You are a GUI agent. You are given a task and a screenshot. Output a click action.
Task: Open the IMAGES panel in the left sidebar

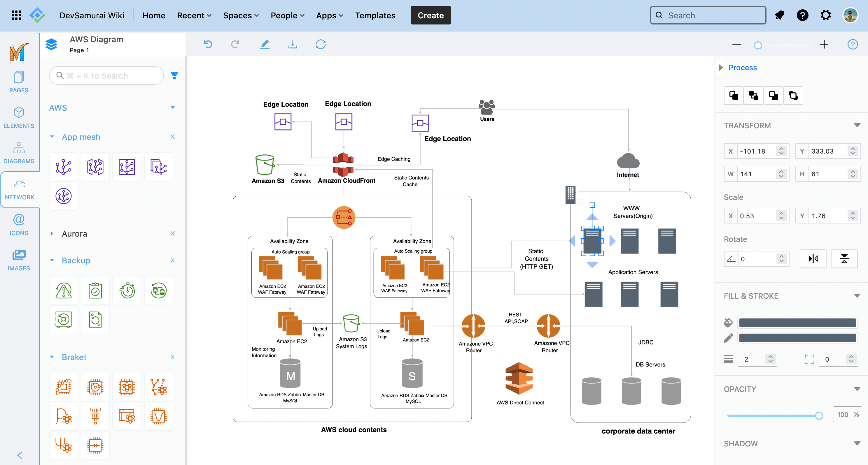coord(19,260)
